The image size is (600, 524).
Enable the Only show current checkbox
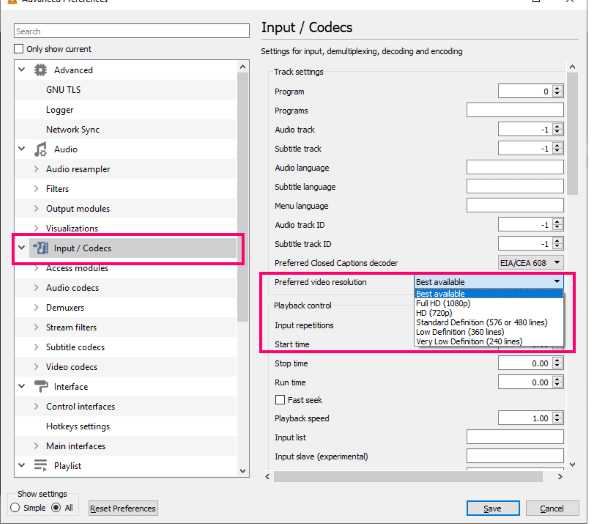tap(19, 49)
